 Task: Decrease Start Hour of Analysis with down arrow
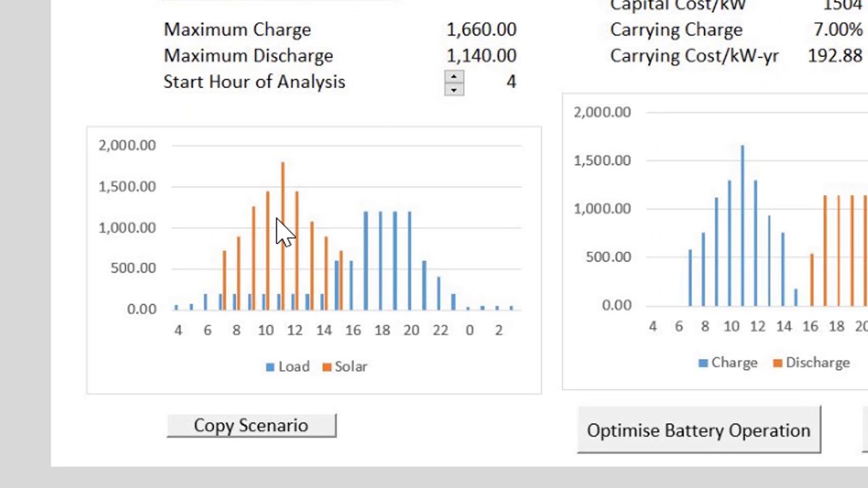[454, 89]
